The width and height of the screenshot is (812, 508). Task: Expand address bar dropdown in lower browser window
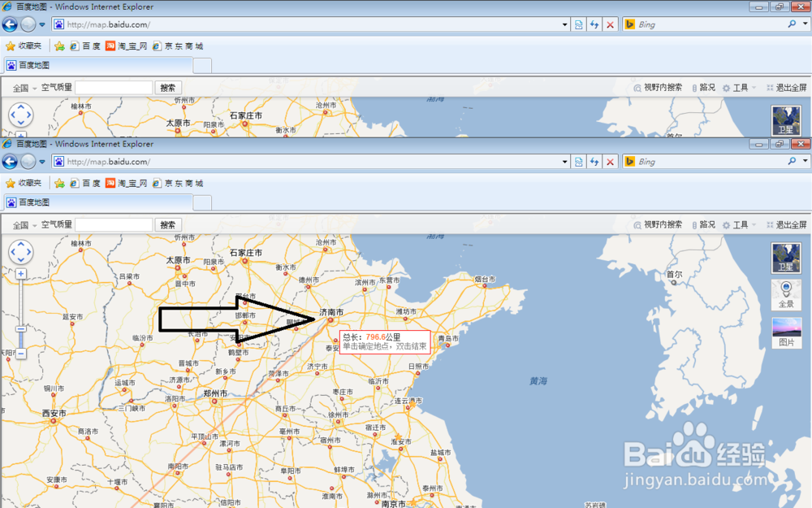(564, 162)
